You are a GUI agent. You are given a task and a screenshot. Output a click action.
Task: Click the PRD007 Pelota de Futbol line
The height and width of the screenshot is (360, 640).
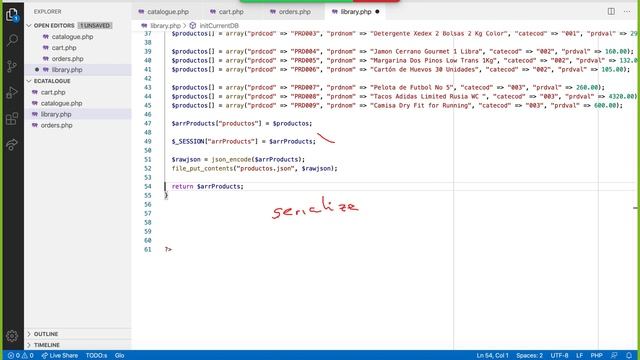(388, 88)
